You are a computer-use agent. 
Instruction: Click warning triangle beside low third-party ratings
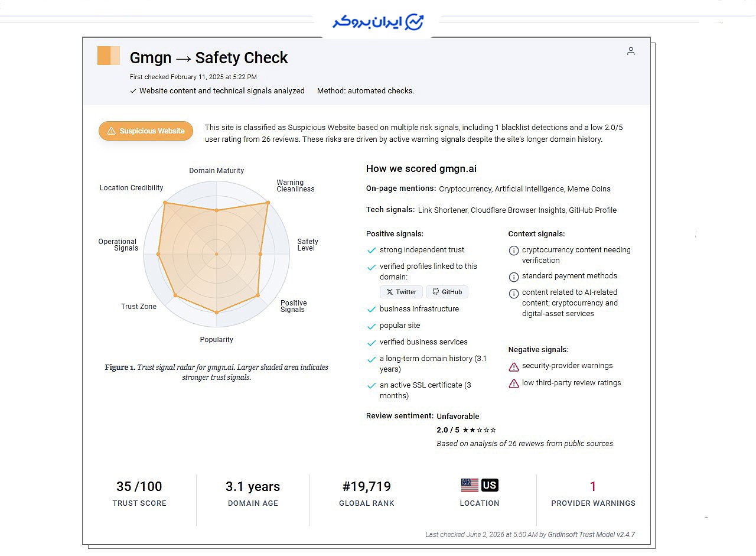(x=514, y=384)
